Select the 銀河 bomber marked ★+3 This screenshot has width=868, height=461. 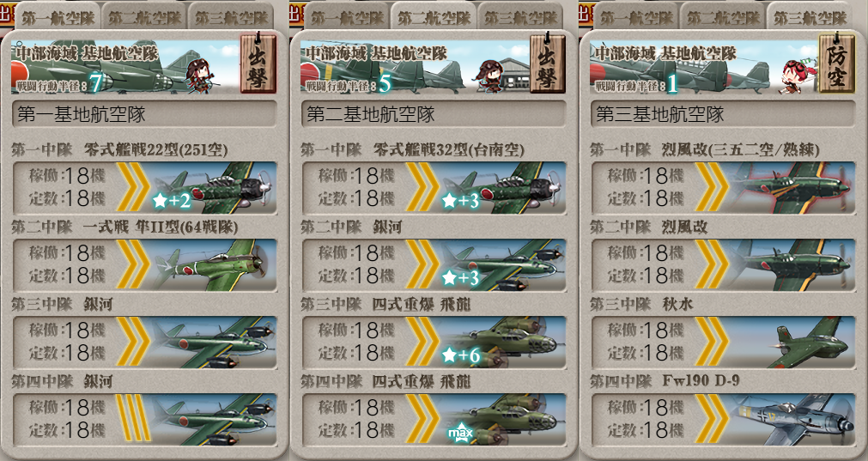[504, 265]
